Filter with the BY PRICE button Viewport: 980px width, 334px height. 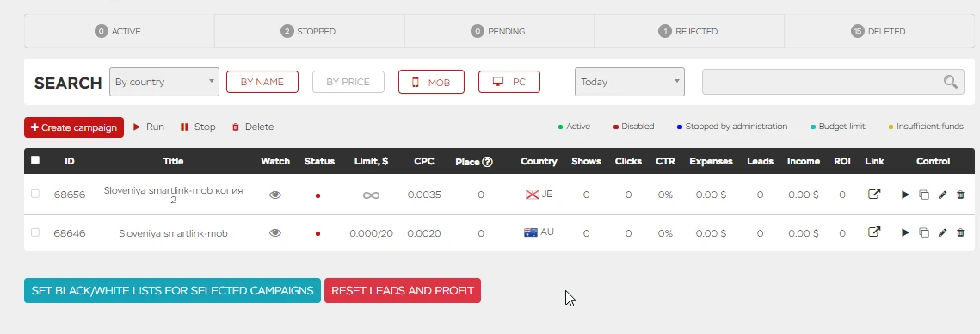click(x=348, y=82)
